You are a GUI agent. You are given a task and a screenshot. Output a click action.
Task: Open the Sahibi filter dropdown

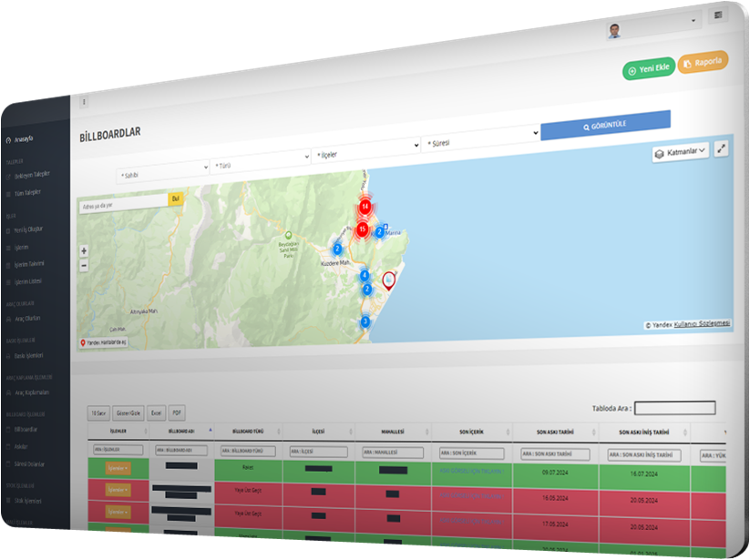[162, 172]
